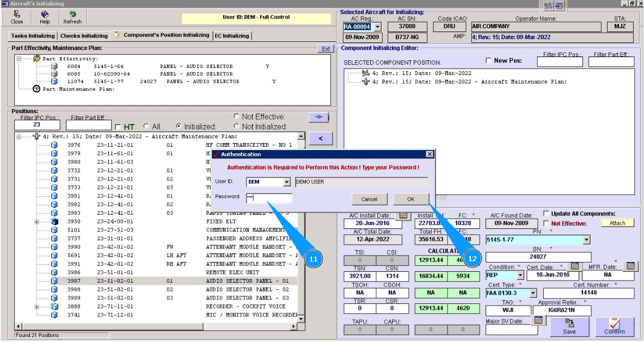This screenshot has width=644, height=342.
Task: Click the aircraft icon in top-right title bar
Action: pos(548,6)
